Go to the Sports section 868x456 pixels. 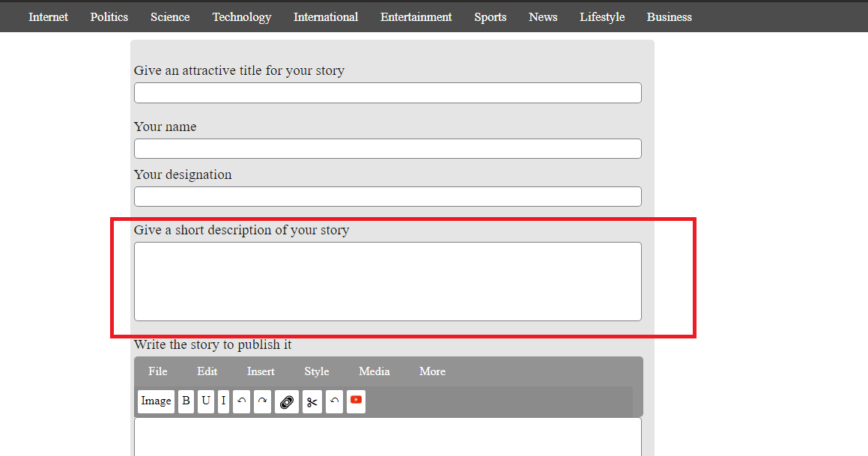tap(491, 17)
